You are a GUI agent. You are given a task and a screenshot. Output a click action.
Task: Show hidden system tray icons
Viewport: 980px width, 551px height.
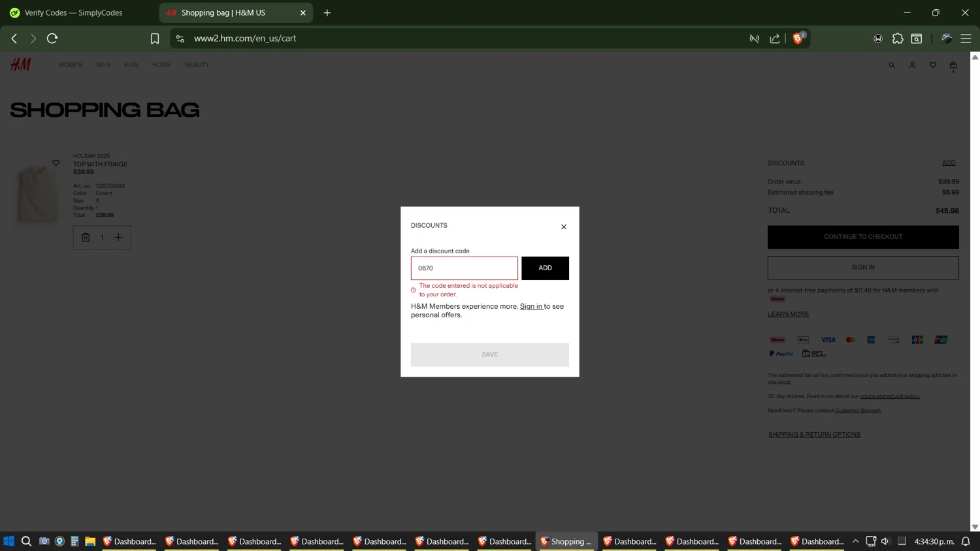(855, 541)
